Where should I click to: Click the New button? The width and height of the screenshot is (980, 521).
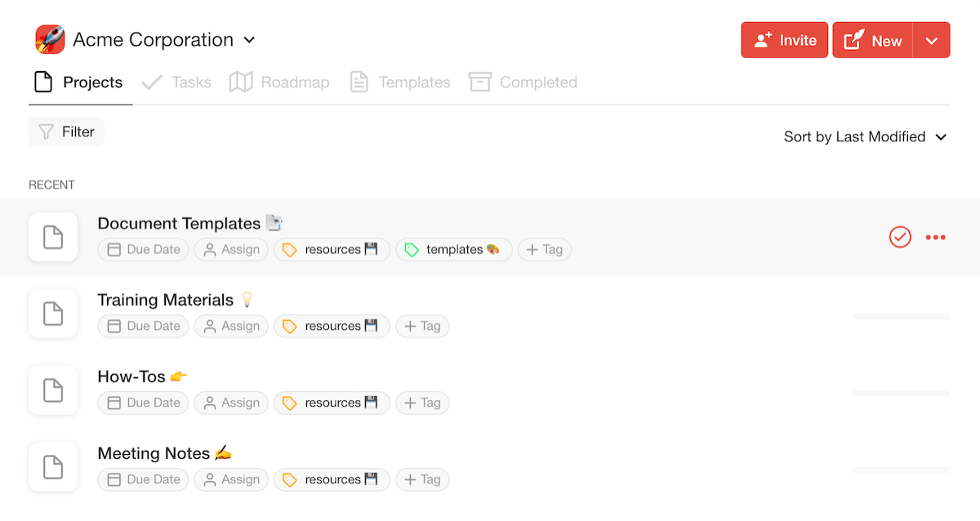click(x=872, y=40)
